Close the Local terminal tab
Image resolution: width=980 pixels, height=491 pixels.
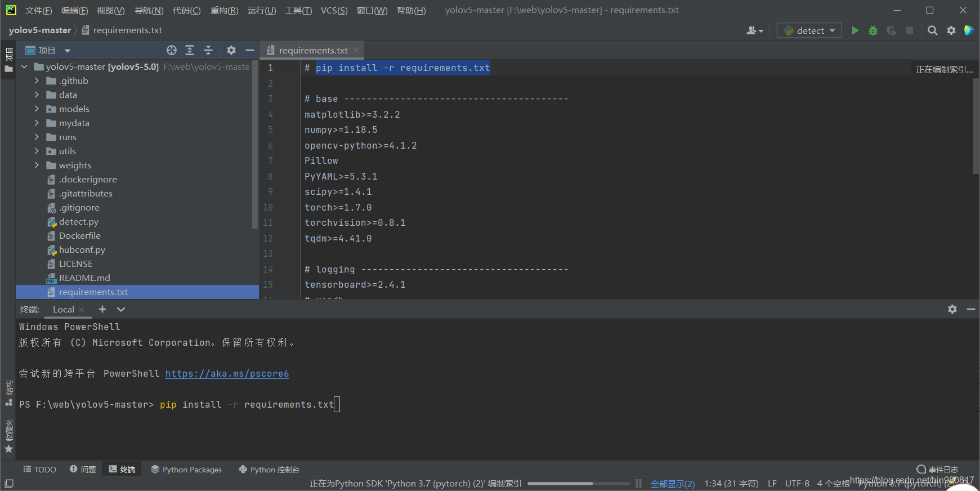(x=82, y=309)
